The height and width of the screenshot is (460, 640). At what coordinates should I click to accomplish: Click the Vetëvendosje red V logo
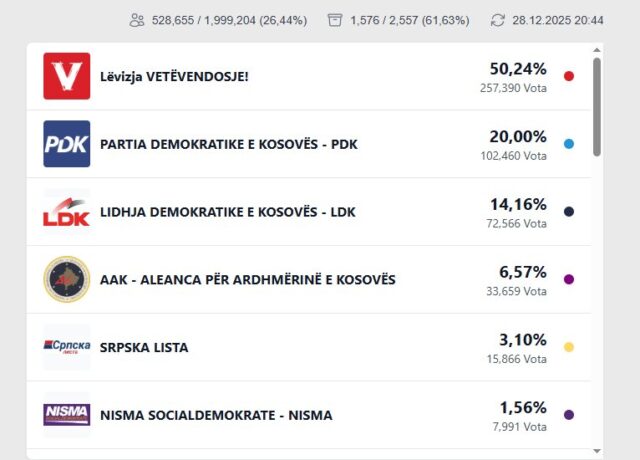[67, 76]
